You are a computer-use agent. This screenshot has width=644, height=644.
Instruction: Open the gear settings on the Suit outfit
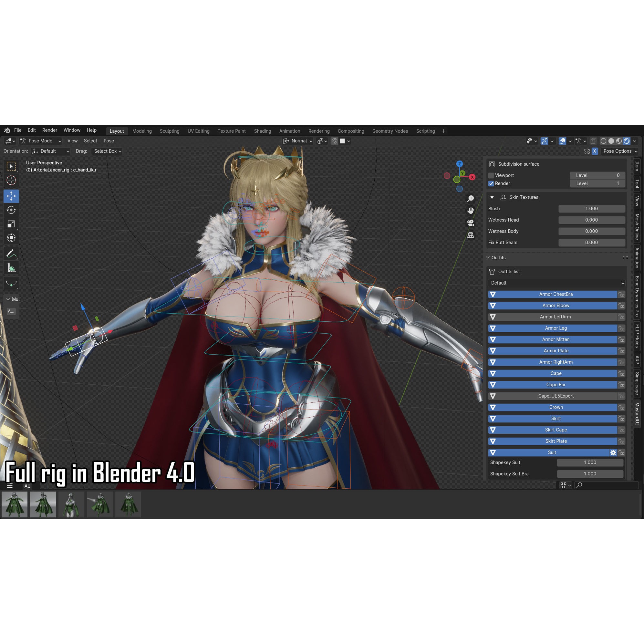(x=614, y=452)
